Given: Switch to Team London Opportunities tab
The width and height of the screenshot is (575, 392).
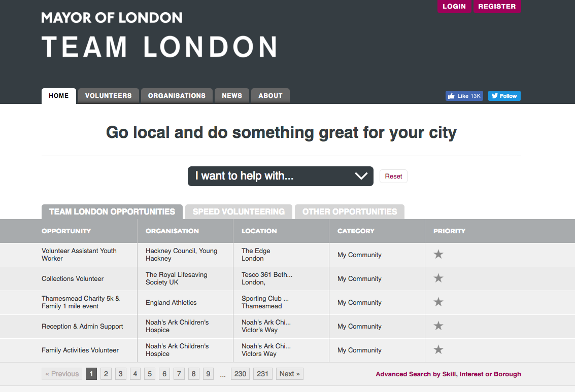Looking at the screenshot, I should [112, 212].
